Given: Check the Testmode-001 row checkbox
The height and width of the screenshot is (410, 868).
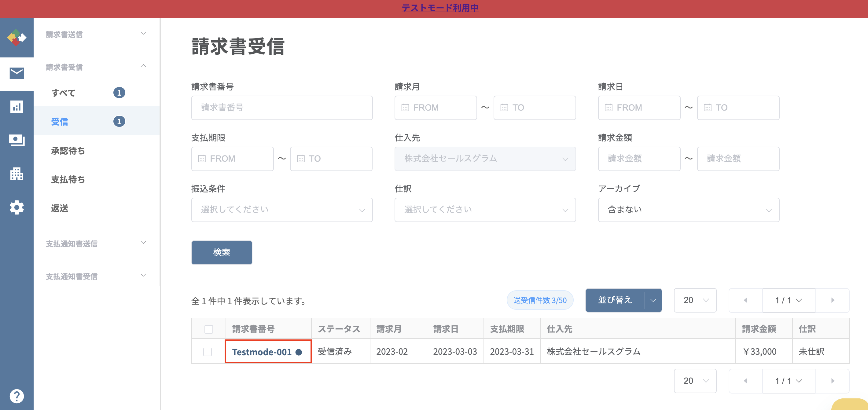Looking at the screenshot, I should (x=208, y=352).
